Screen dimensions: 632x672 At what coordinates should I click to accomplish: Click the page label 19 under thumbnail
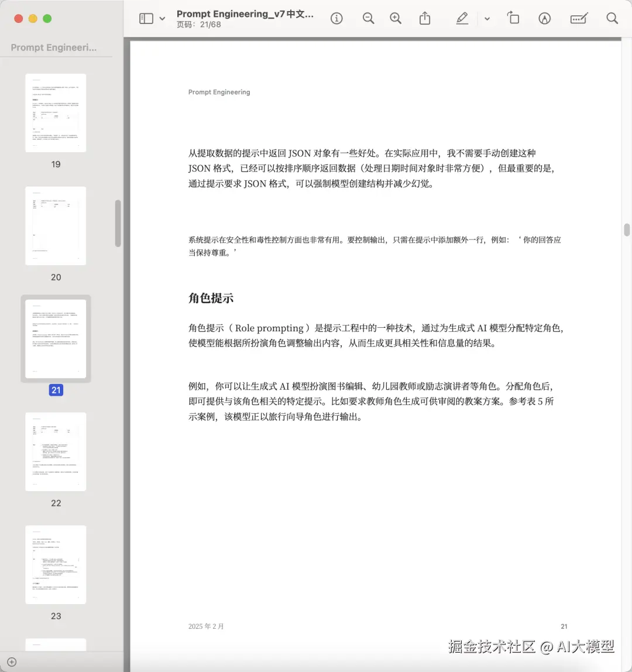click(56, 164)
